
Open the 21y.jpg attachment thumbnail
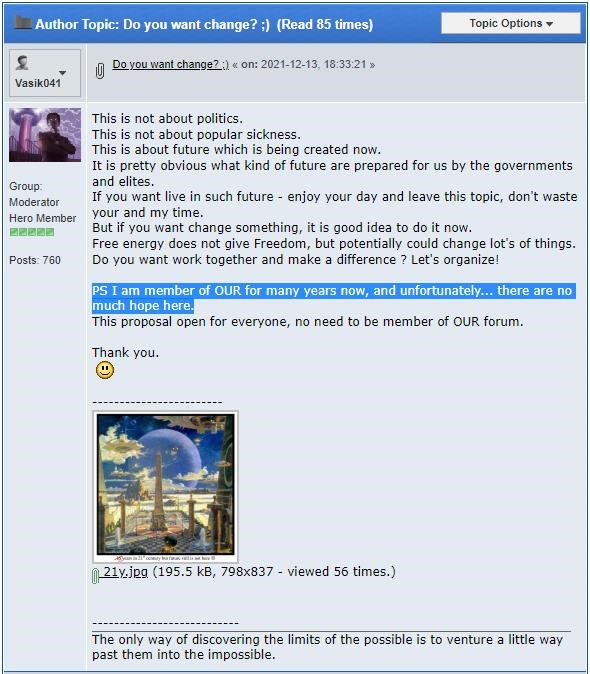click(165, 487)
